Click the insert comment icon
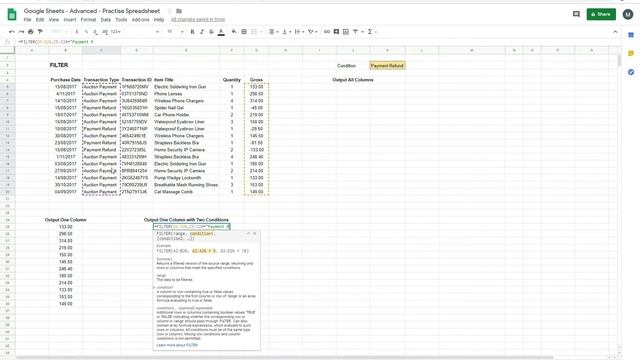Screen dimensions: 640x360 (336, 32)
